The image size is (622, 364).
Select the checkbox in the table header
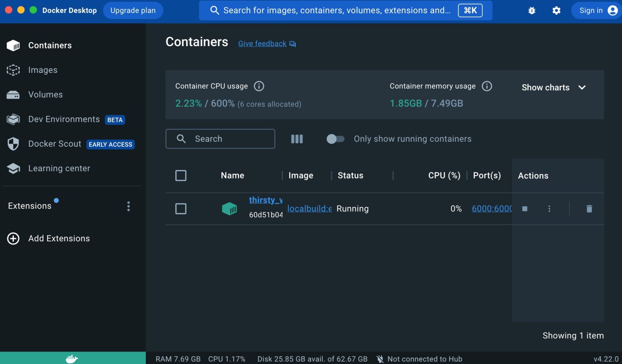181,175
